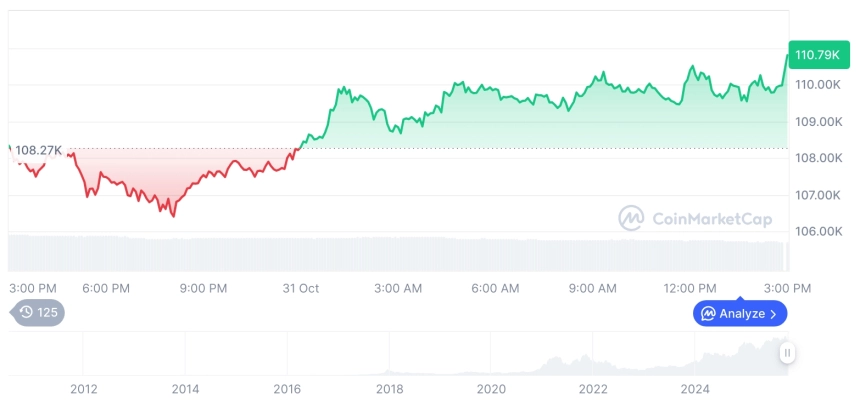Click the green 110.79K current price tag
Screen dimensions: 860x401
[x=818, y=54]
